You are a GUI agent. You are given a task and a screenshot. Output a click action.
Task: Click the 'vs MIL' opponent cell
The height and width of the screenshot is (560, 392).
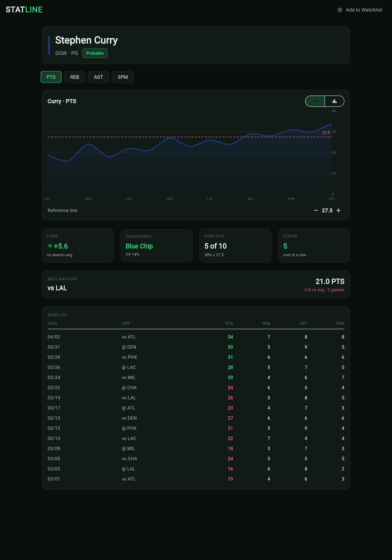[x=129, y=377]
